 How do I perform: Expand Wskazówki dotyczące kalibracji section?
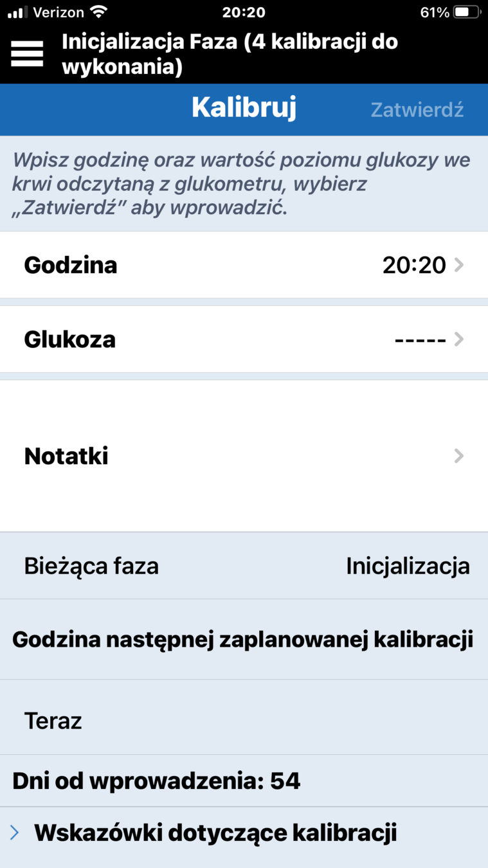coord(215,833)
